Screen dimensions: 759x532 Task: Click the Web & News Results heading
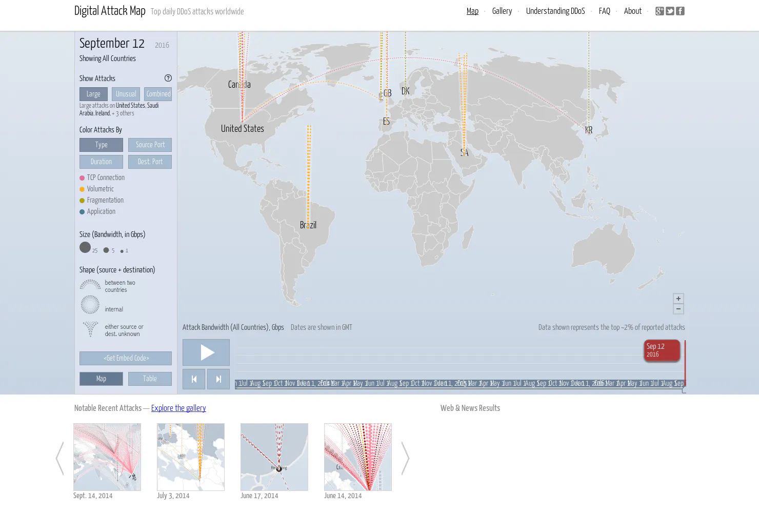tap(470, 408)
